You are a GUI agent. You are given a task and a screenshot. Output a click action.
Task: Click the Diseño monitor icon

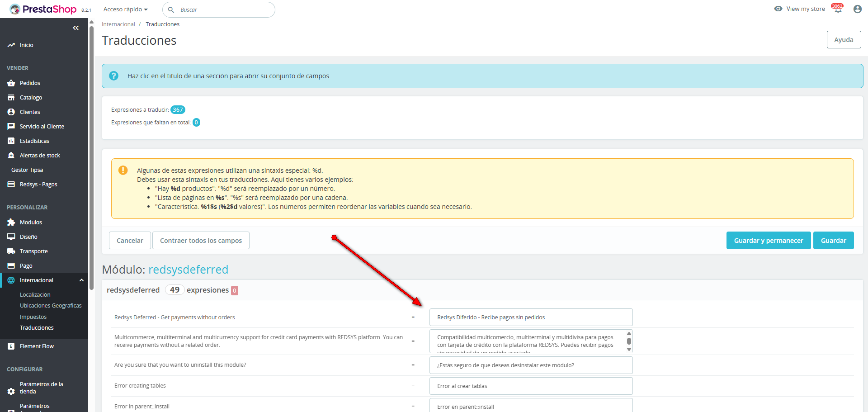tap(11, 237)
